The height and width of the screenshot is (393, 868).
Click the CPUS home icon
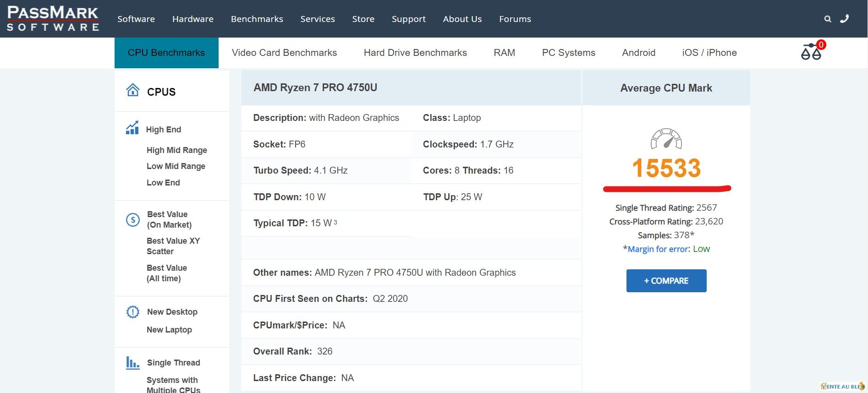(x=132, y=90)
